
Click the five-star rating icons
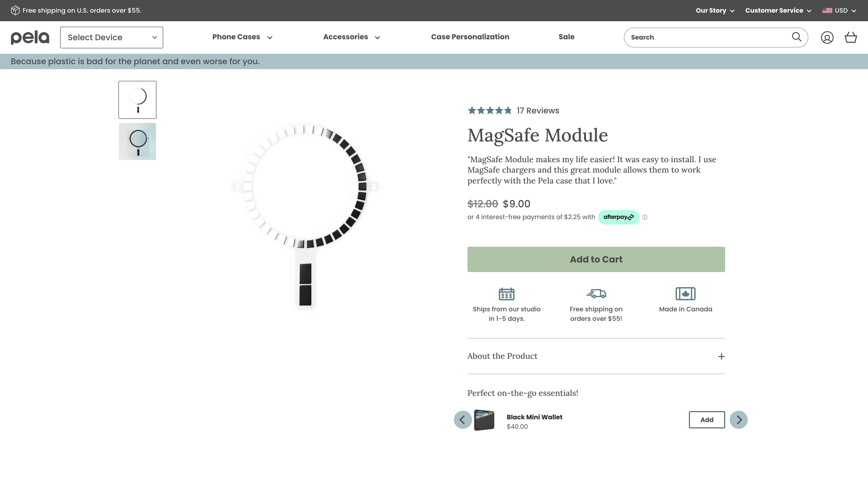point(489,110)
